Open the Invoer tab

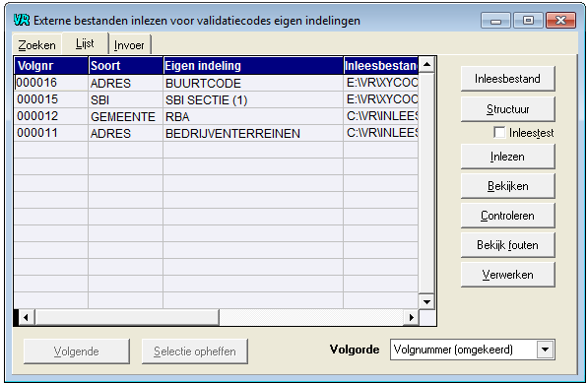click(x=129, y=45)
